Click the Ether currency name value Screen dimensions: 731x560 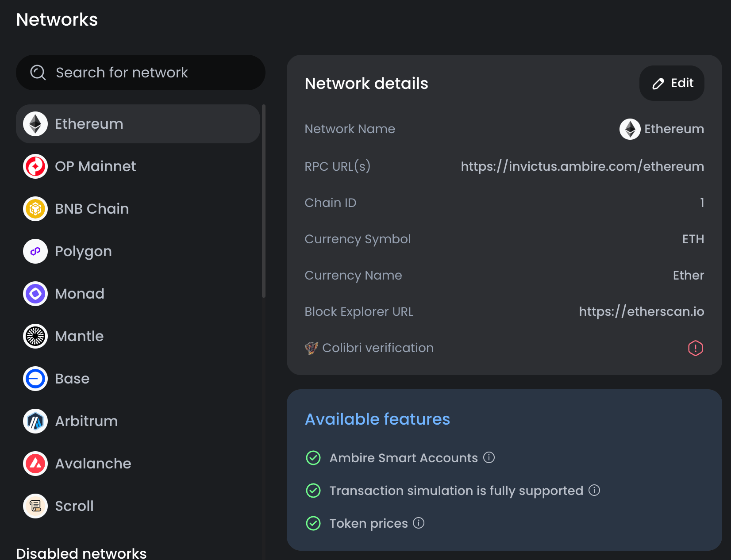point(689,275)
